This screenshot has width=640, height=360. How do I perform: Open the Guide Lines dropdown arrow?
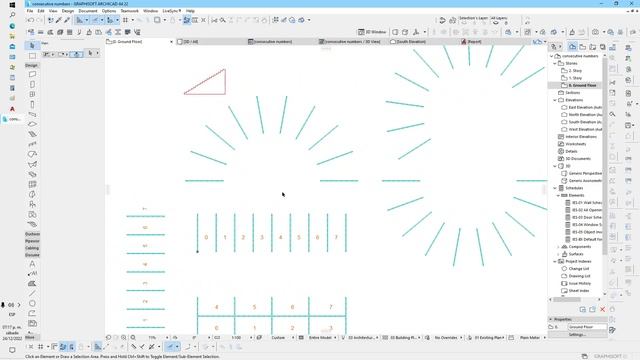87,20
